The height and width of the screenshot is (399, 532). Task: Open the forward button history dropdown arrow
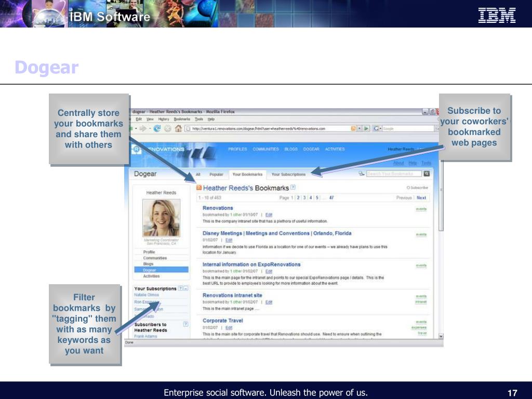(149, 129)
